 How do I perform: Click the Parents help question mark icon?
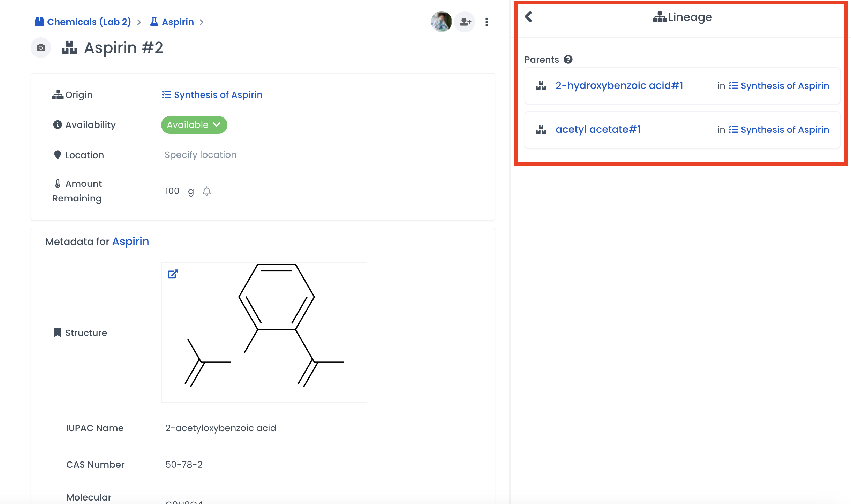568,60
